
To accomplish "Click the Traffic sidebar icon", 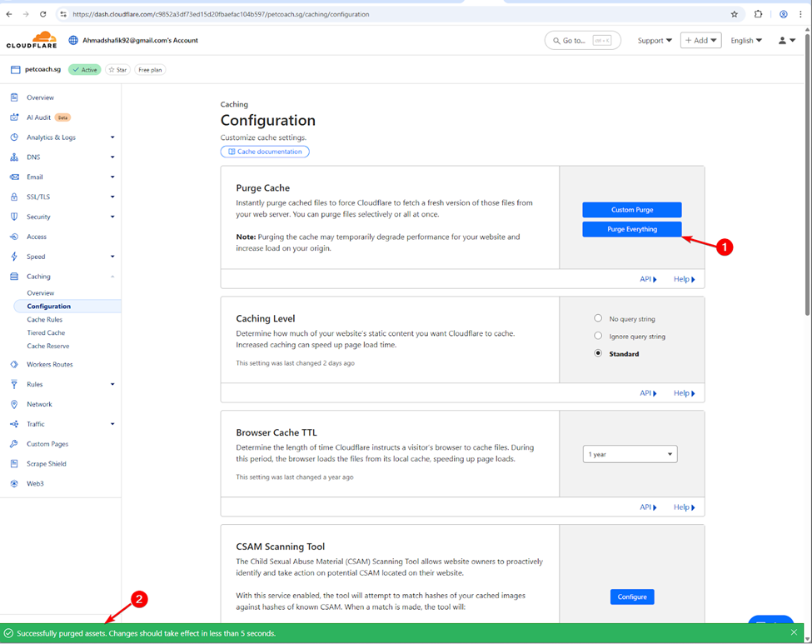I will click(x=14, y=424).
